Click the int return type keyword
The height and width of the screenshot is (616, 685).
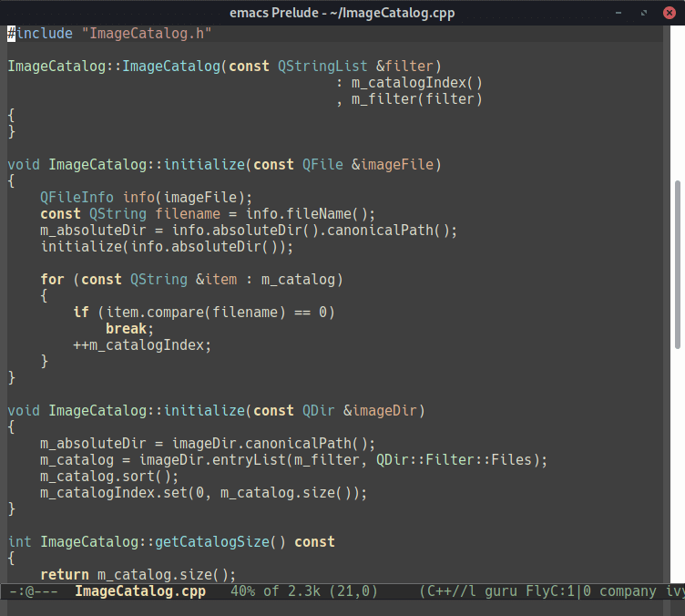click(20, 541)
